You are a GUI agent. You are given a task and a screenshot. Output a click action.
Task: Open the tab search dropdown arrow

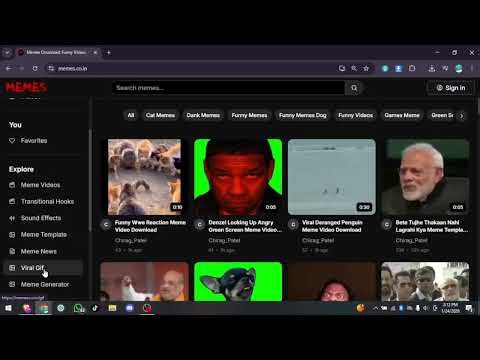point(7,53)
